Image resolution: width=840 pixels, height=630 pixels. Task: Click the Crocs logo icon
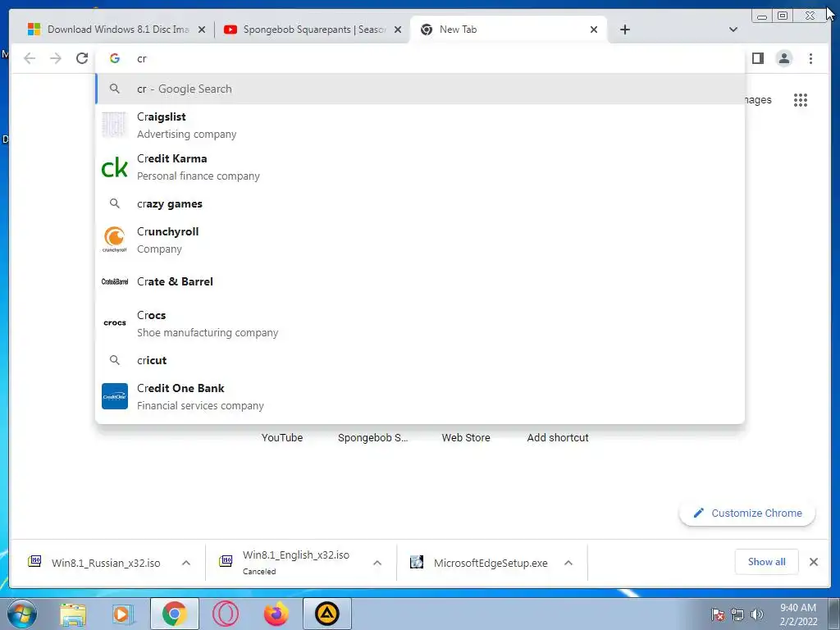click(115, 323)
